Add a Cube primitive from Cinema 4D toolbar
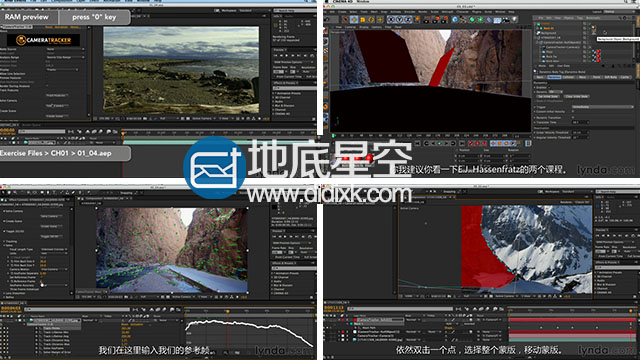Viewport: 640px width, 360px height. click(454, 19)
